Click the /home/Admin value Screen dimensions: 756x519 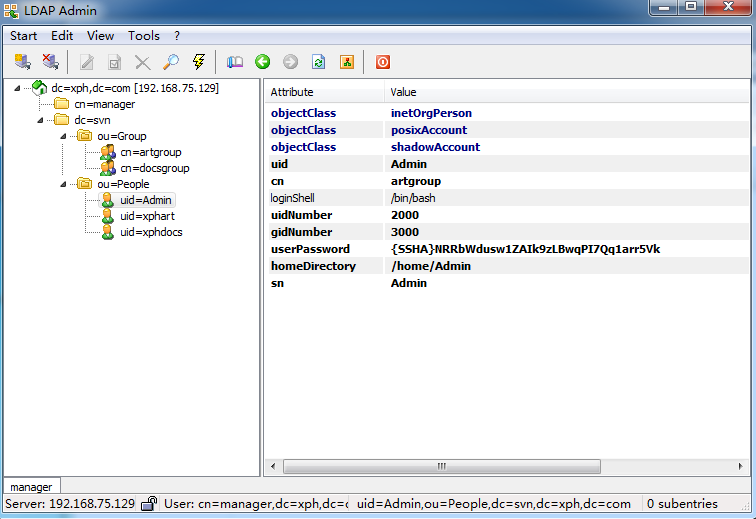tap(431, 266)
